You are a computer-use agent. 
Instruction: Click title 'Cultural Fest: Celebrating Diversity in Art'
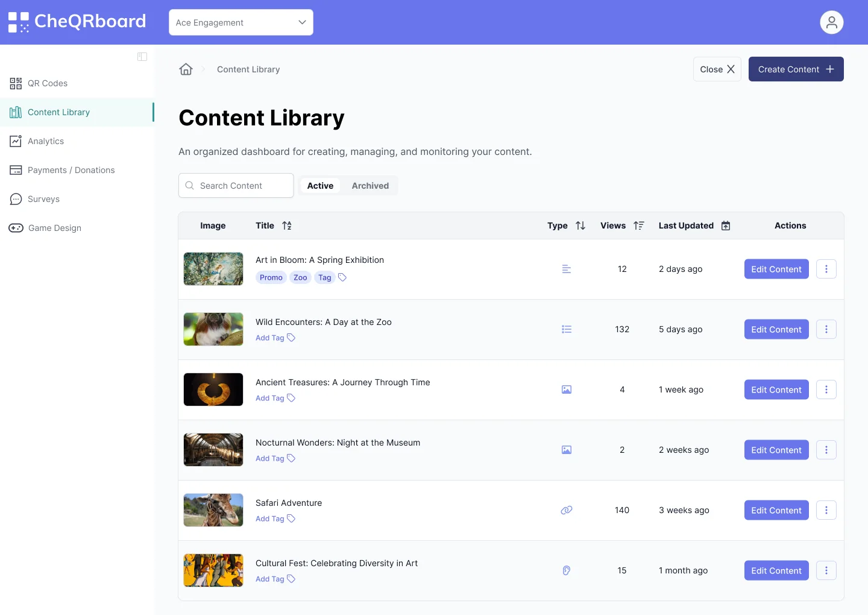pyautogui.click(x=336, y=563)
